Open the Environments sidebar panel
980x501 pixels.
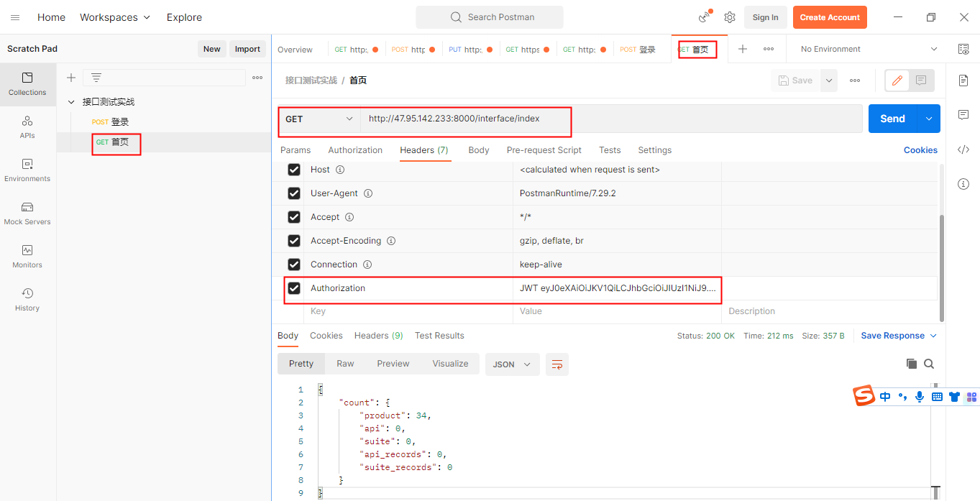point(27,170)
